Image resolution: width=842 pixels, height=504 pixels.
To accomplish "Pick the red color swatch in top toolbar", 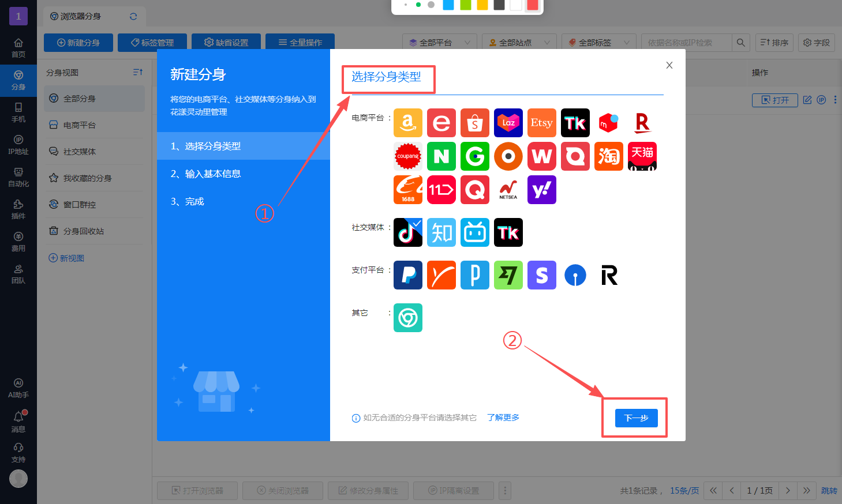I will (532, 5).
